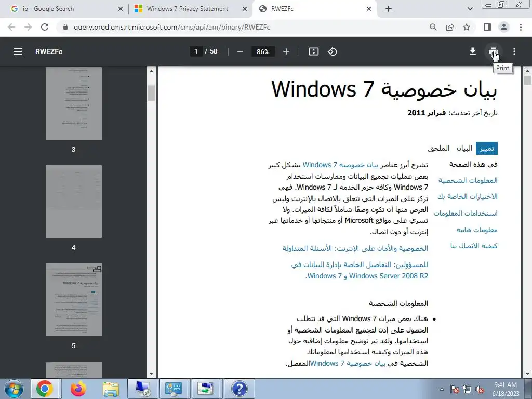Open الخصوصية والأمان على الإنترنت FAQ link
The image size is (532, 399).
[x=355, y=248]
